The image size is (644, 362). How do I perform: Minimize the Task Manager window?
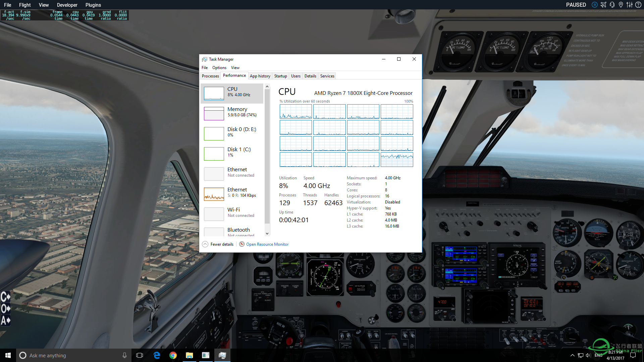coord(384,59)
